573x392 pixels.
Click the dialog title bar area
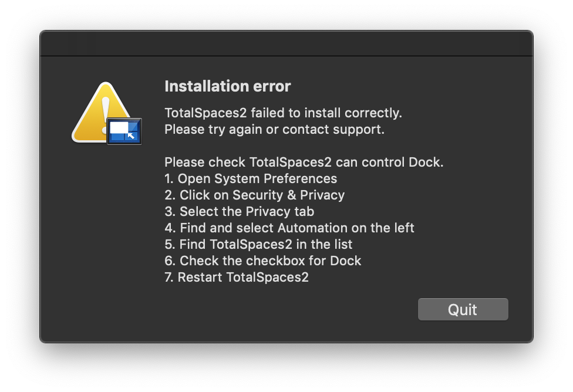(x=286, y=43)
